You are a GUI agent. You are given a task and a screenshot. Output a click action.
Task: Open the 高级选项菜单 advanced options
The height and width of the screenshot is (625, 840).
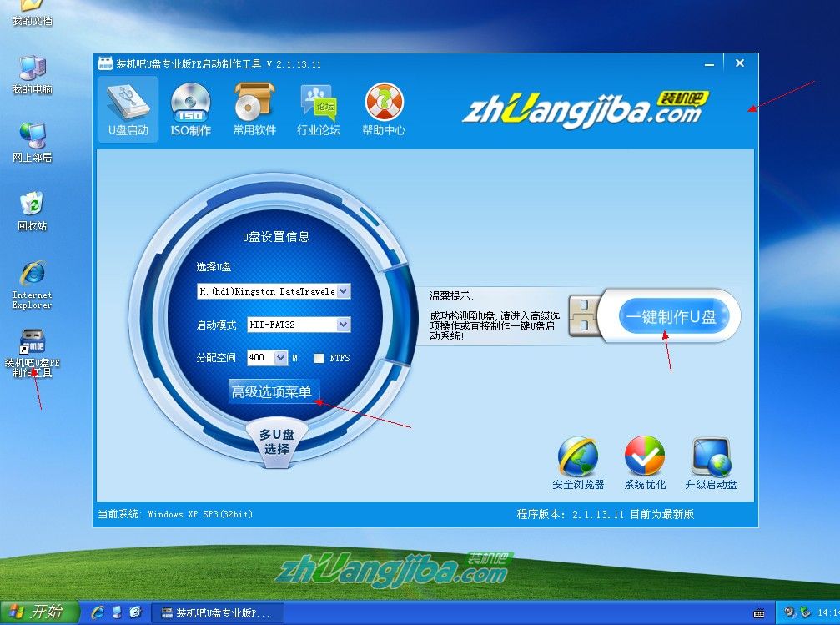tap(275, 391)
